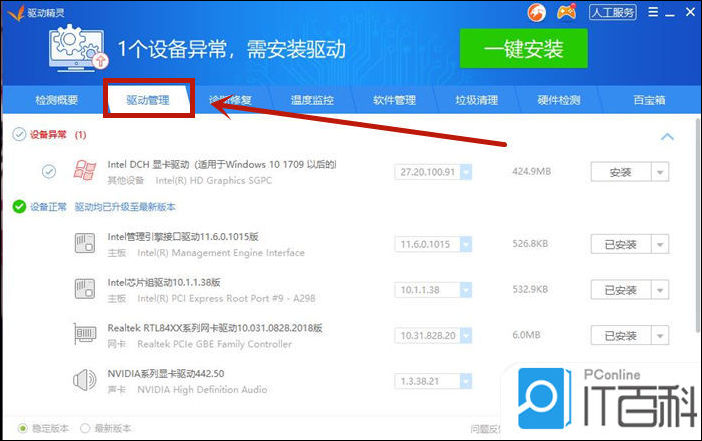Click 526.8KB size value
The image size is (702, 441).
pos(530,244)
